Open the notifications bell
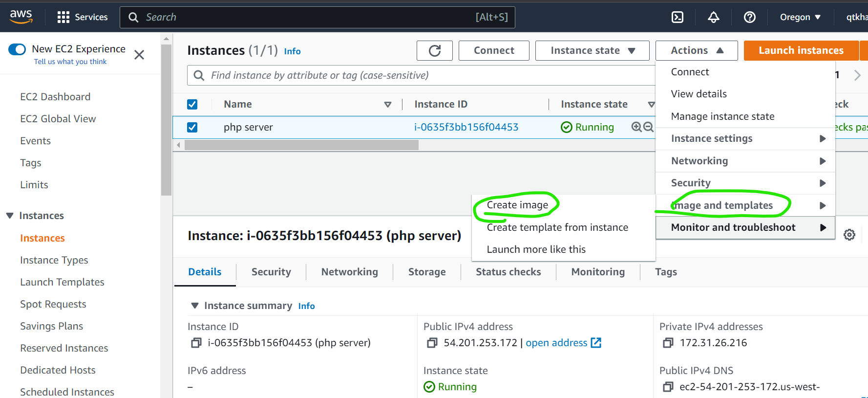Viewport: 868px width, 398px height. tap(713, 17)
